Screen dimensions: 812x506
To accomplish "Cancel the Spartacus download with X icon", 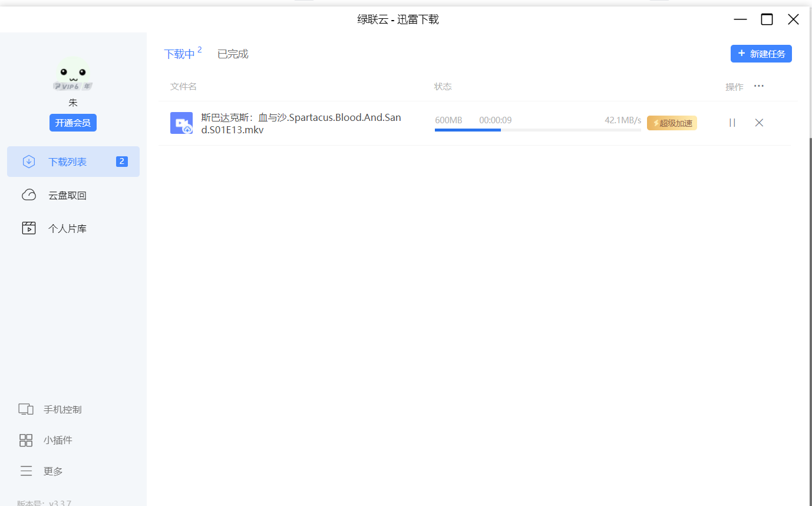I will click(x=759, y=123).
